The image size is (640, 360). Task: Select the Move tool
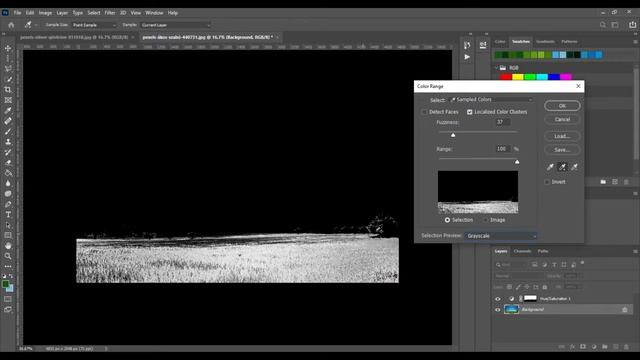8,48
